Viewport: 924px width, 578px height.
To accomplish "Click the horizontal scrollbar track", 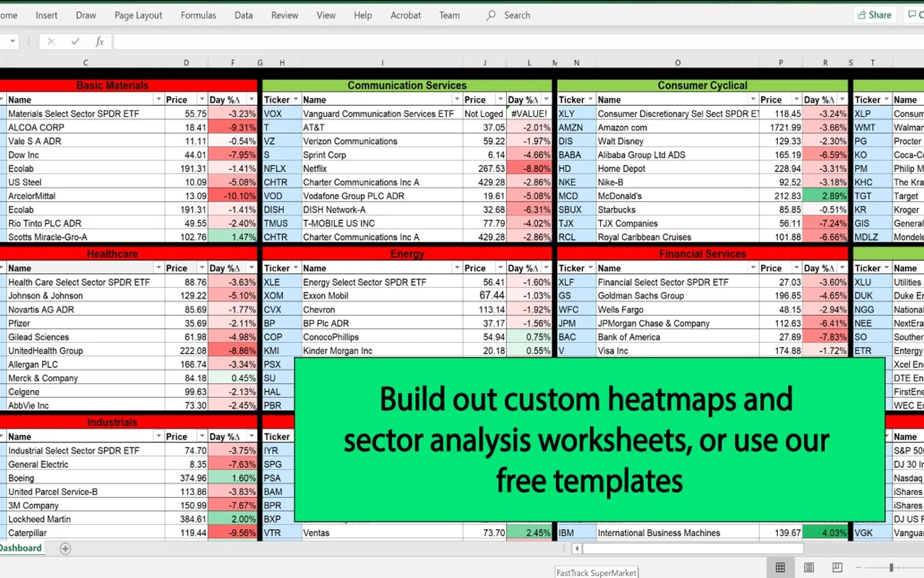I will point(693,548).
